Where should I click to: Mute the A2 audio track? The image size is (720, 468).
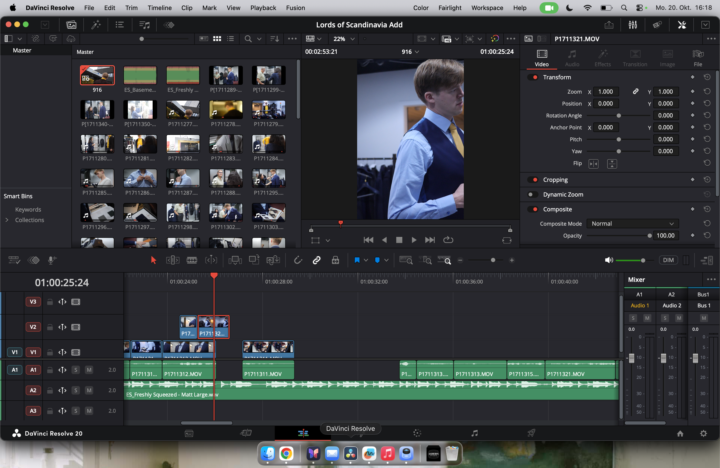pos(89,390)
